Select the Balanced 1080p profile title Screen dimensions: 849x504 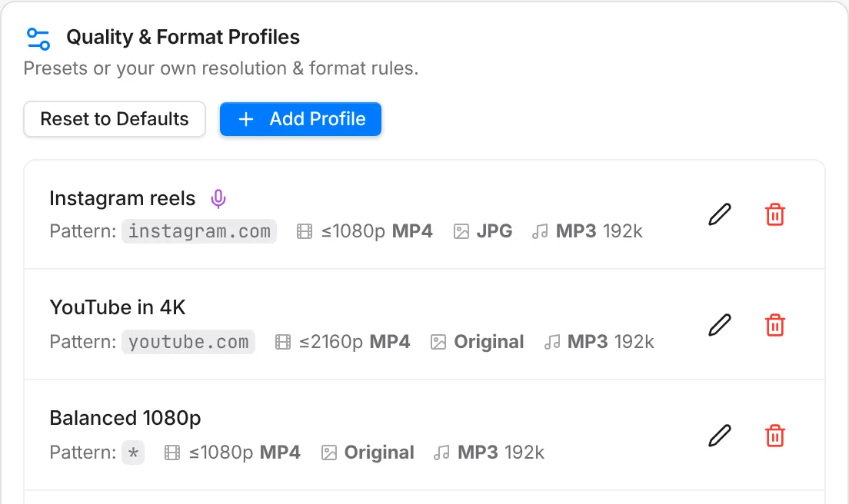125,418
